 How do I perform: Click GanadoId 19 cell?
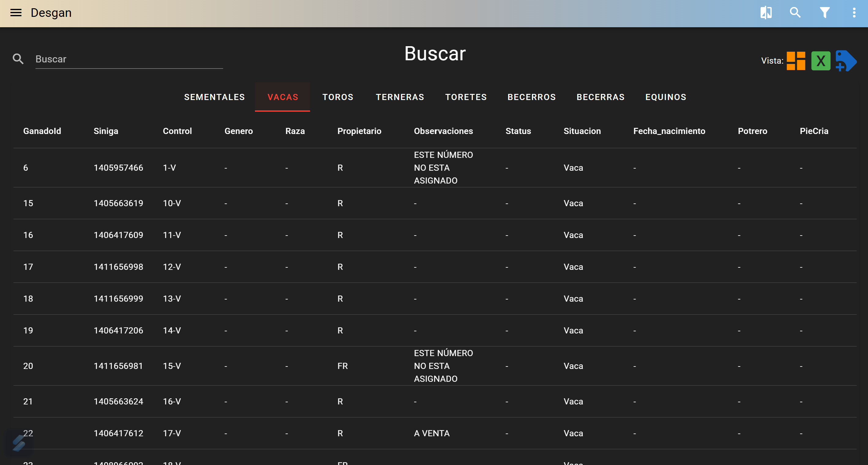(x=28, y=330)
